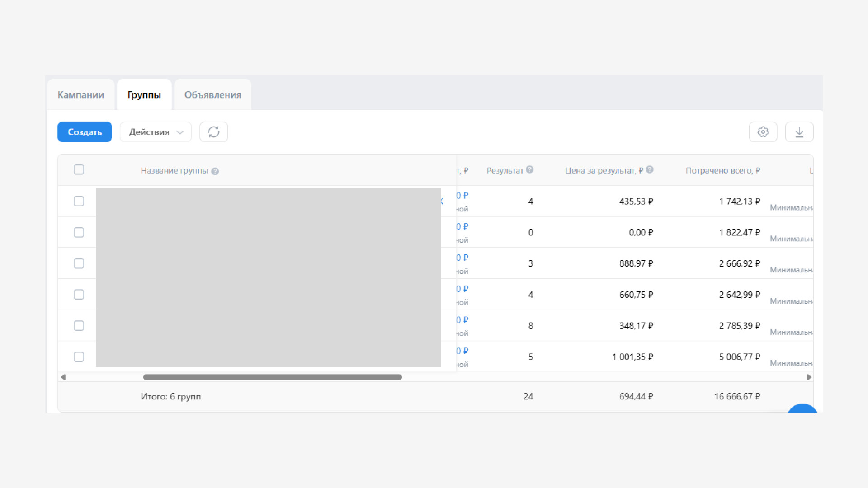Viewport: 868px width, 488px height.
Task: Click the Создать button
Action: click(x=85, y=132)
